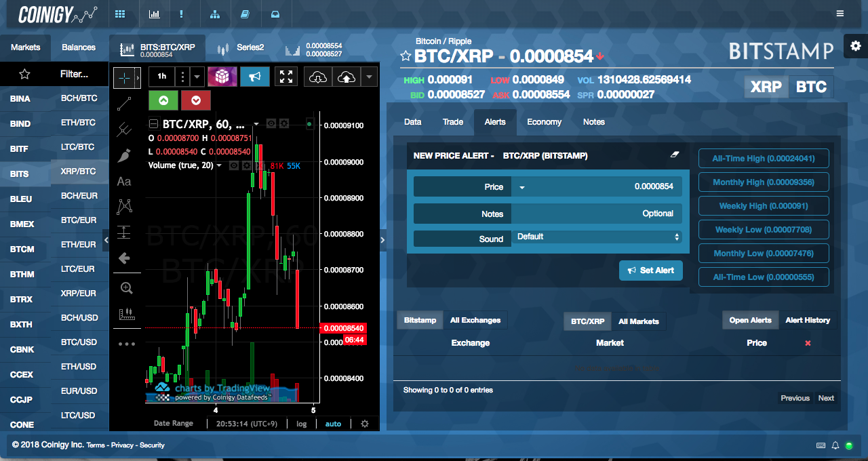Click the market Filter... search field
This screenshot has width=868, height=461.
[75, 74]
